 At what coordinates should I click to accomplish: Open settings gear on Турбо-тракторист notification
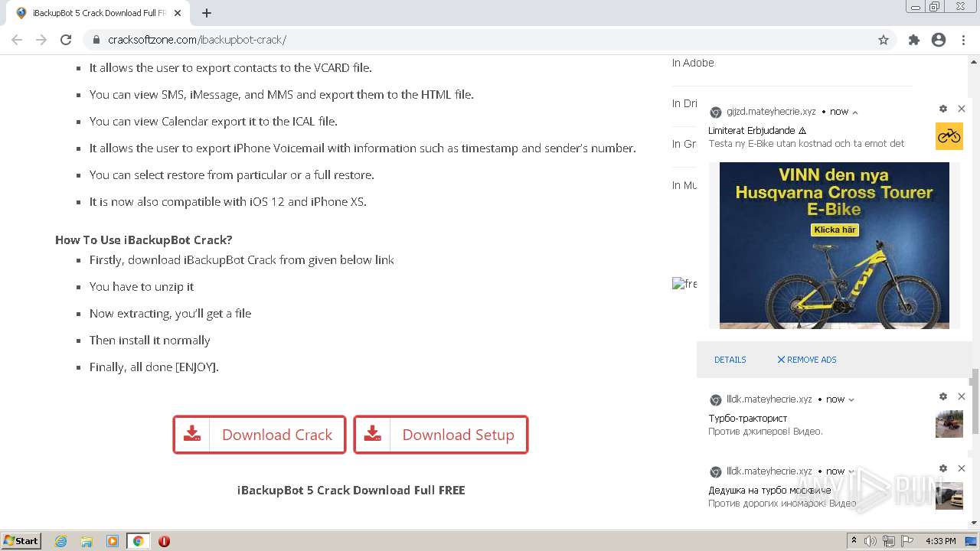[x=943, y=396]
